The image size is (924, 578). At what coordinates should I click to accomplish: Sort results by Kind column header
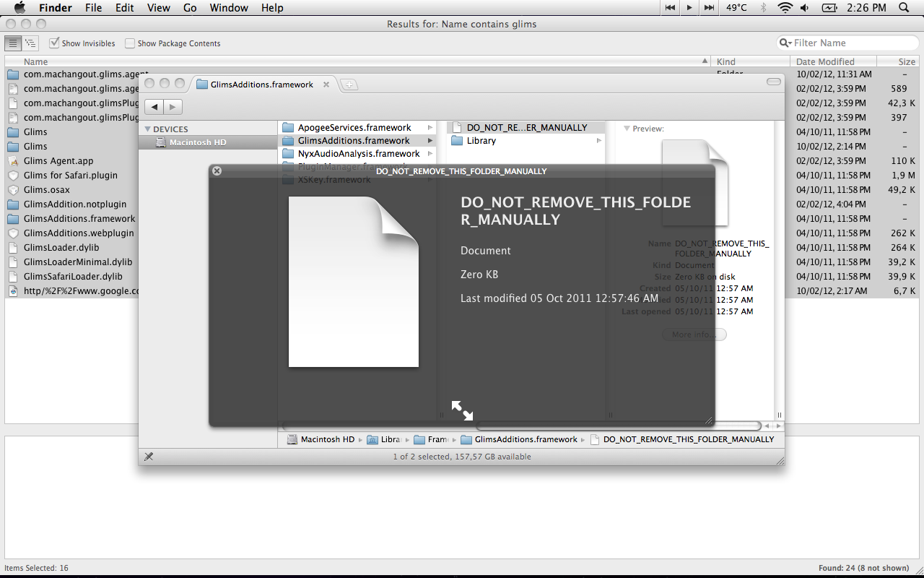click(751, 61)
